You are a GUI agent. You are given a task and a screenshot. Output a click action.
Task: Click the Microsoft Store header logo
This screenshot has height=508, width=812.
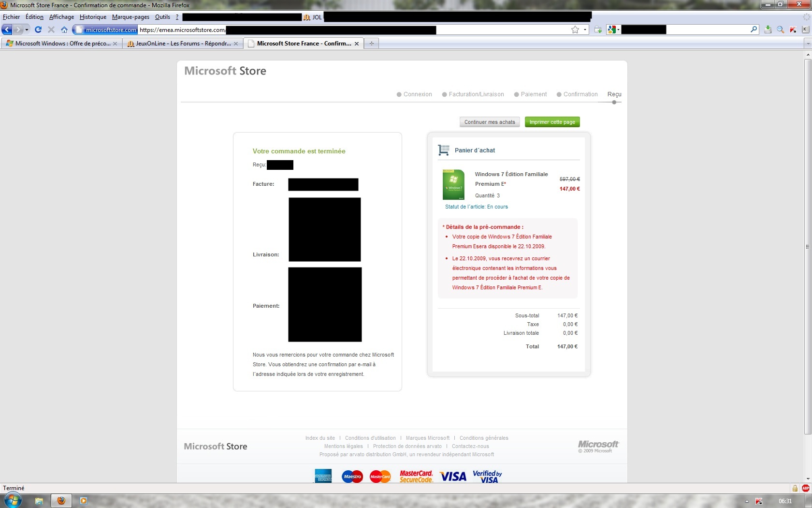tap(225, 71)
